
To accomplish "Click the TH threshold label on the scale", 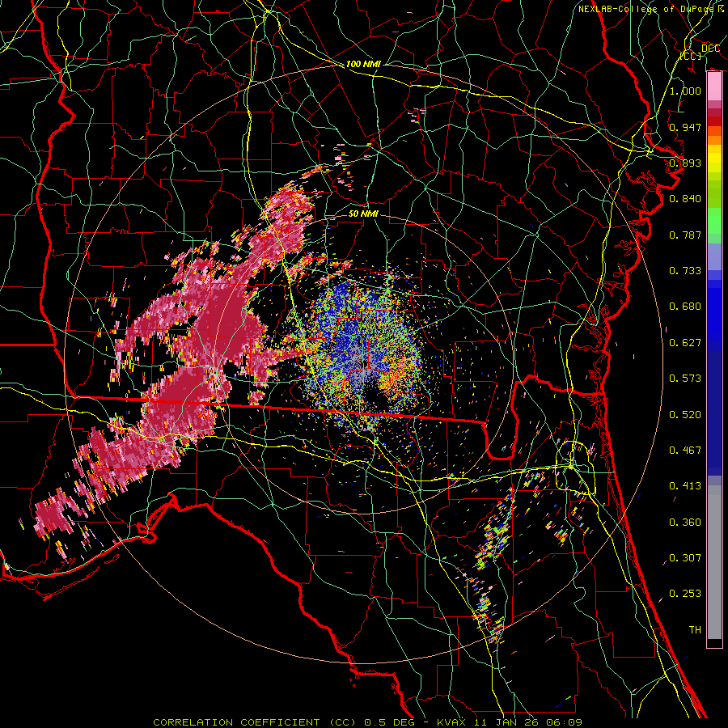I will point(695,630).
